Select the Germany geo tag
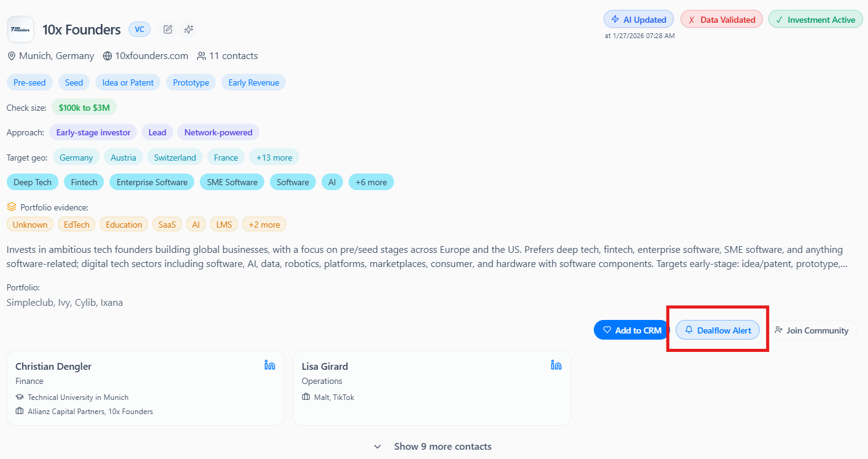 coord(76,158)
